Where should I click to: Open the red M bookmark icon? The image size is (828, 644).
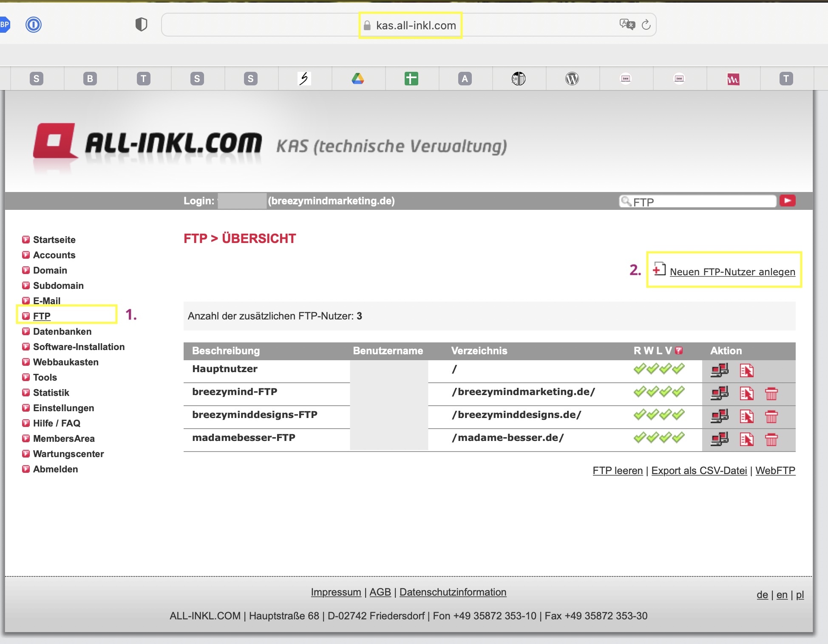[x=733, y=79]
